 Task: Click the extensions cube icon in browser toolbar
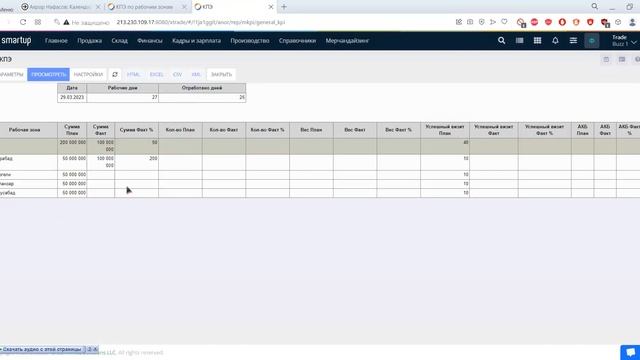[x=618, y=22]
